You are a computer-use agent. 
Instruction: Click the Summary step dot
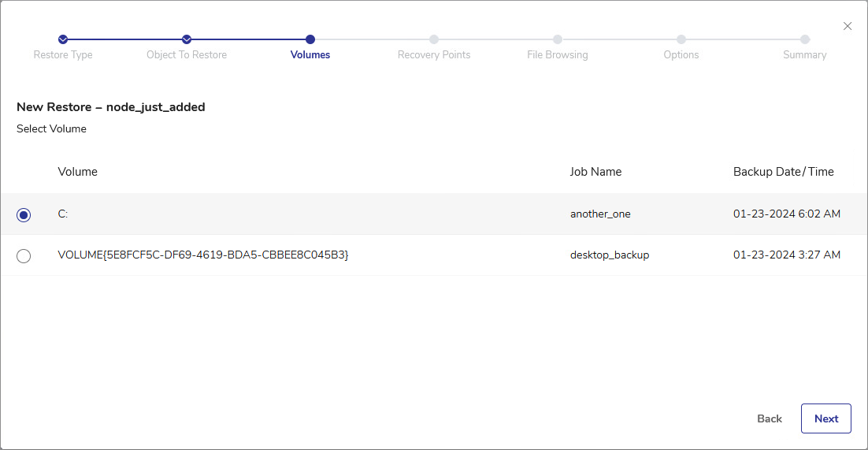[x=805, y=39]
